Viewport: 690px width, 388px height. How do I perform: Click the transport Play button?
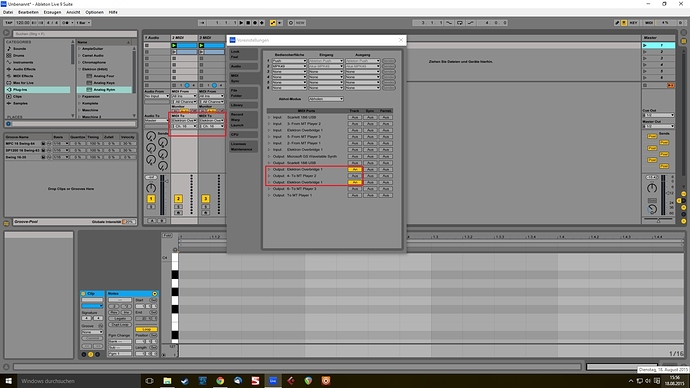[x=241, y=23]
